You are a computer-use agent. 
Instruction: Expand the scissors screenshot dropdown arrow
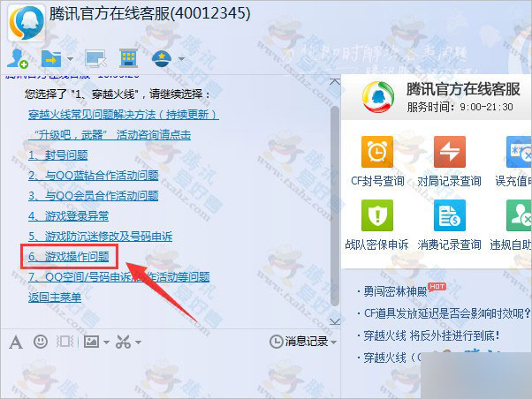pos(138,343)
